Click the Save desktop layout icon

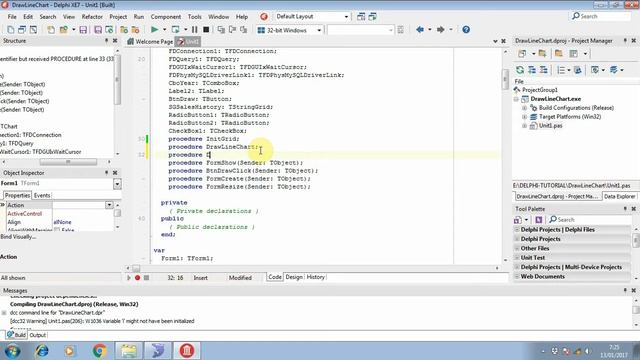[x=361, y=17]
